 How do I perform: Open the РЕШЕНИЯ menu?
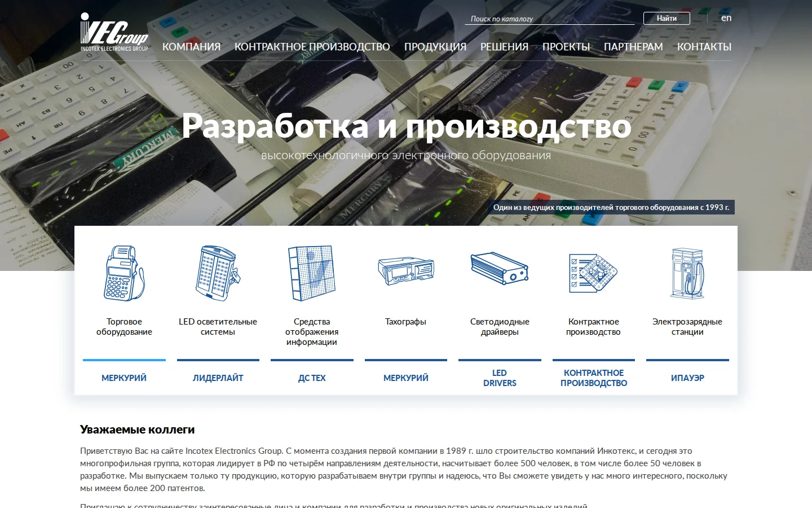[504, 47]
